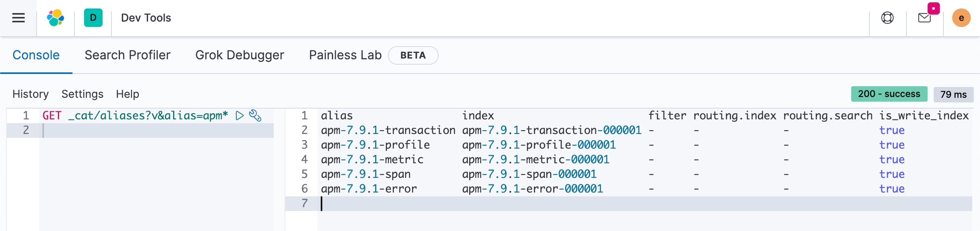Click the Dev Tools breadcrumb title
This screenshot has height=231, width=980.
point(146,18)
